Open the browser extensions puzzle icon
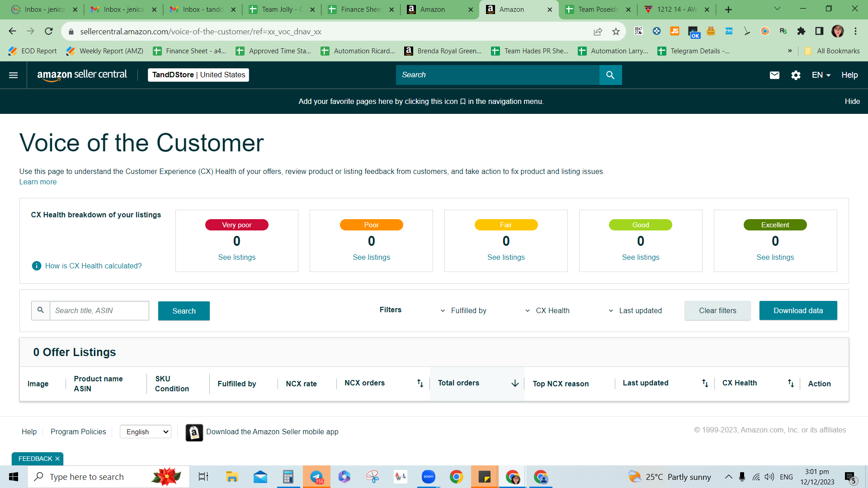The height and width of the screenshot is (488, 868). [x=801, y=31]
